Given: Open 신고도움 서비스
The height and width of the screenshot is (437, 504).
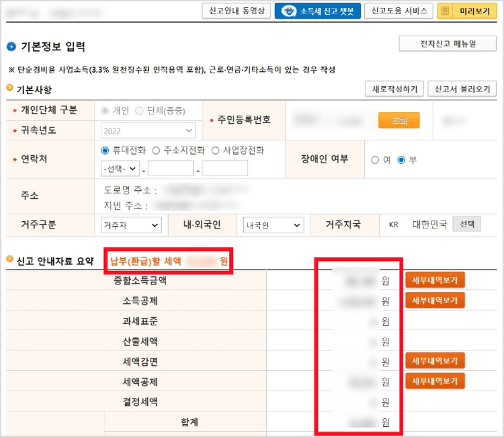Looking at the screenshot, I should 398,11.
